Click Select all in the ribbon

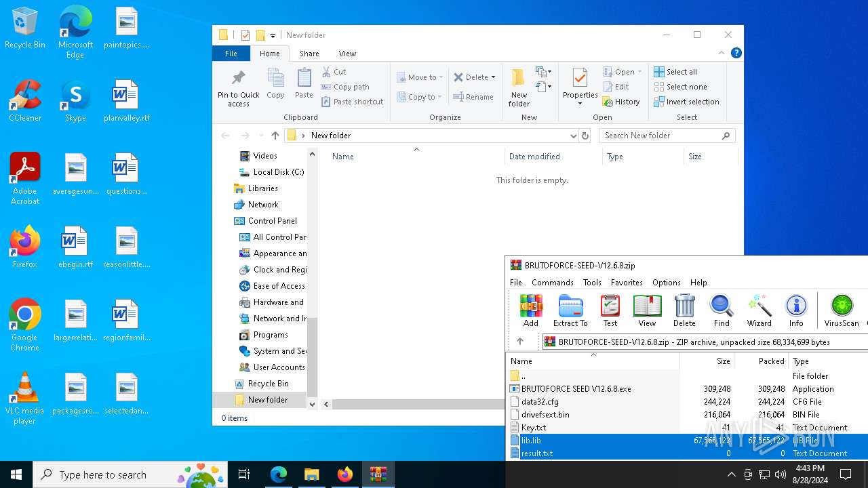coord(675,72)
